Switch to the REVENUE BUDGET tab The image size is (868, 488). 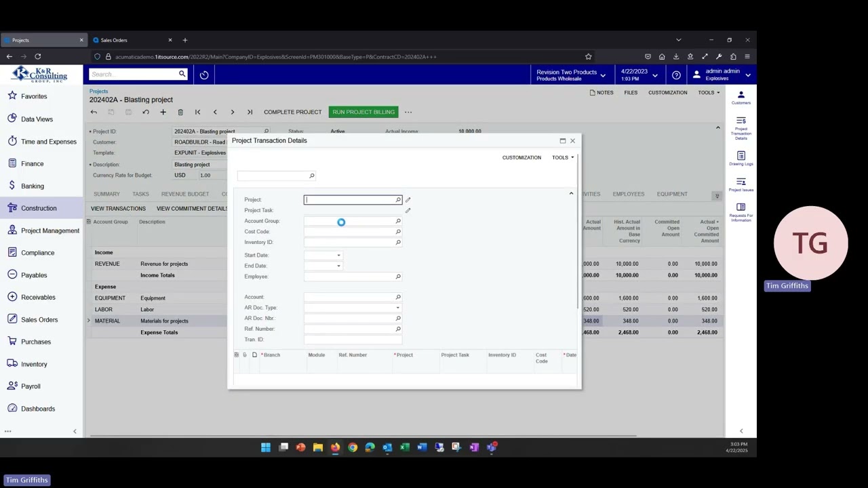click(x=184, y=194)
